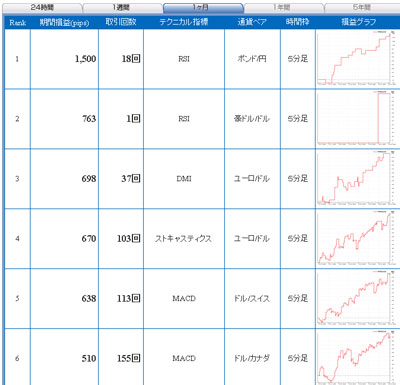Open the 5年間 tab
400x385 pixels.
tap(362, 7)
